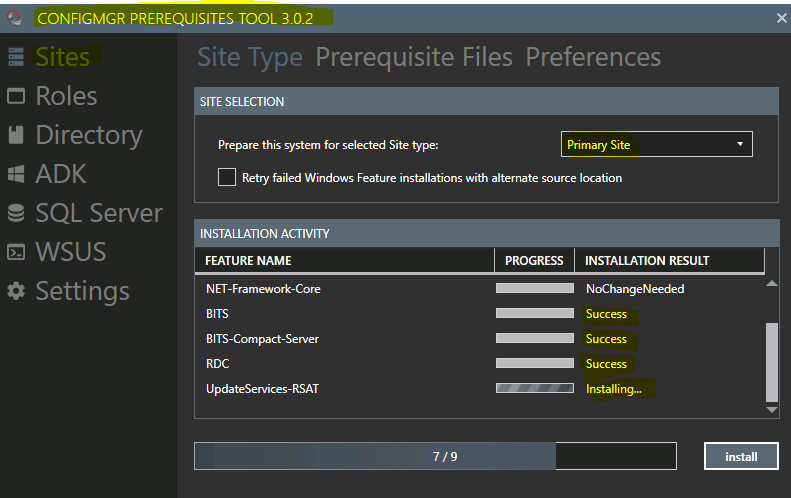791x498 pixels.
Task: Click the WSUS console icon
Action: pyautogui.click(x=16, y=252)
